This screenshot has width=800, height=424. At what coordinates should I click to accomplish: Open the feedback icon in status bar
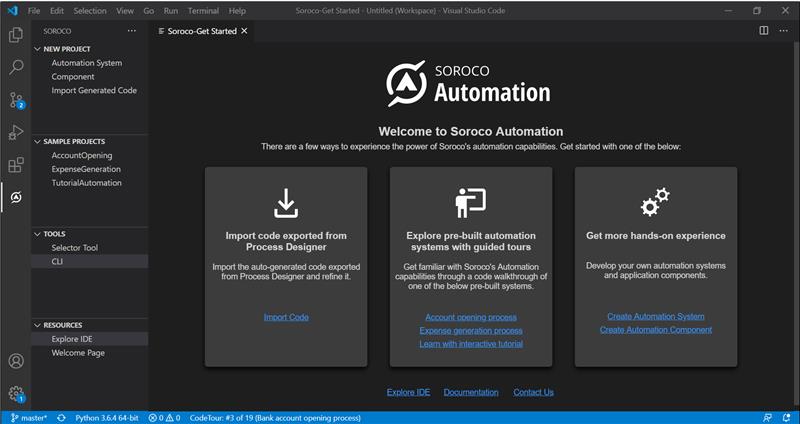[768, 418]
